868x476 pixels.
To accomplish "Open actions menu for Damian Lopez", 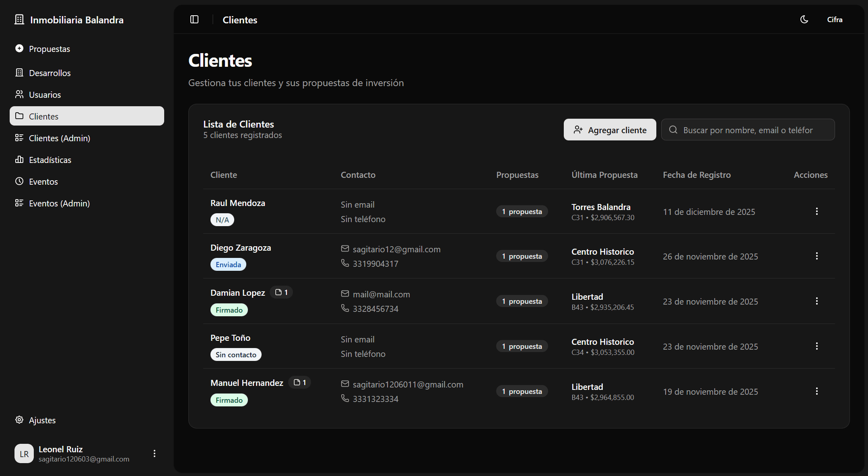I will [816, 301].
